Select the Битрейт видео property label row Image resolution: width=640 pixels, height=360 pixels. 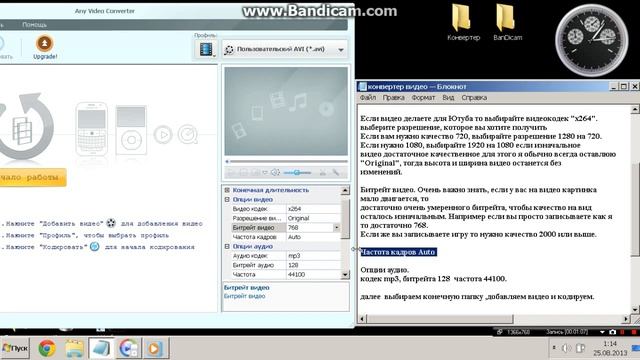click(258, 228)
